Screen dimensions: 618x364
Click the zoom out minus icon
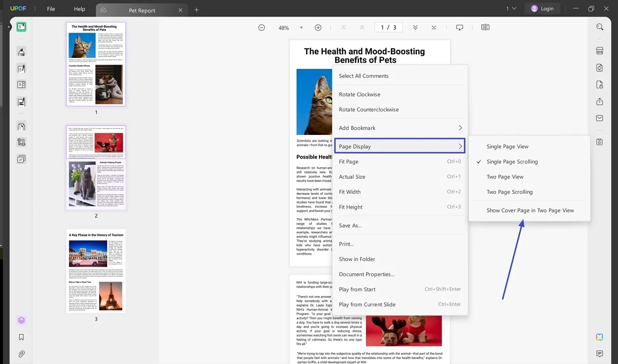(261, 28)
